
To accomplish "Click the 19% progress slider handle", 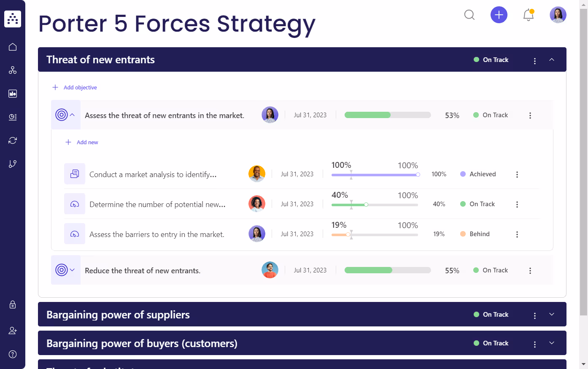I will point(348,234).
